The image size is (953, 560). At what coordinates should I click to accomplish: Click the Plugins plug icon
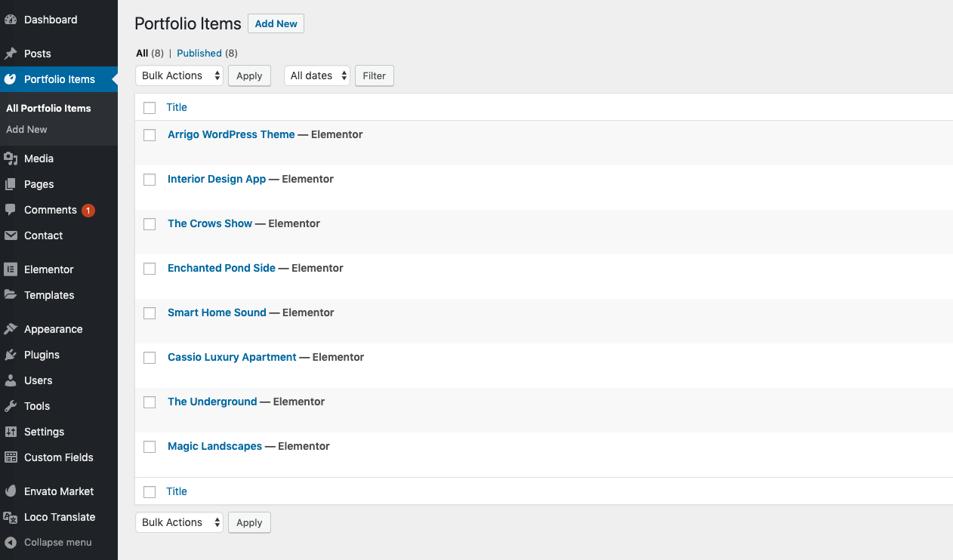tap(11, 355)
